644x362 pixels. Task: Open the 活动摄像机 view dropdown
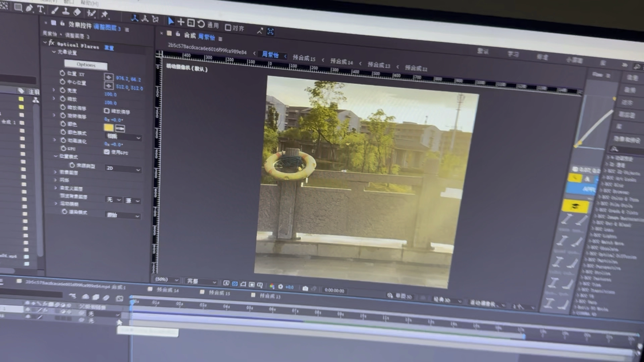(x=487, y=304)
